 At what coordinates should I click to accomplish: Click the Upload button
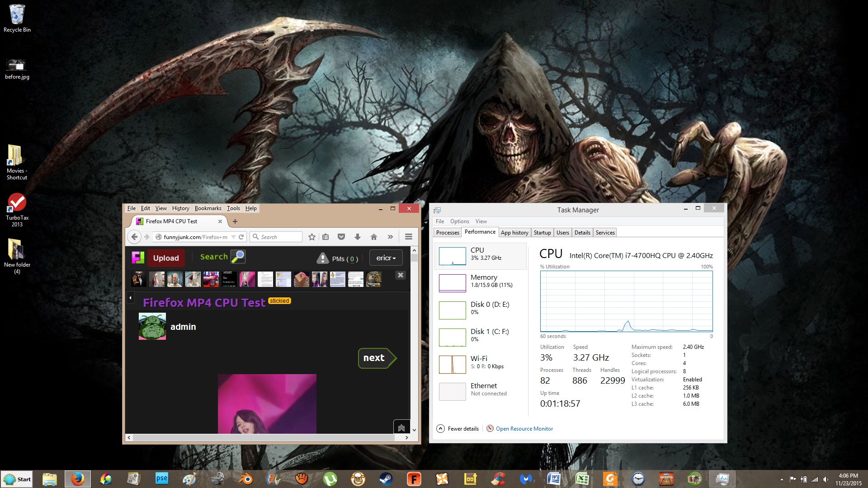pos(166,258)
